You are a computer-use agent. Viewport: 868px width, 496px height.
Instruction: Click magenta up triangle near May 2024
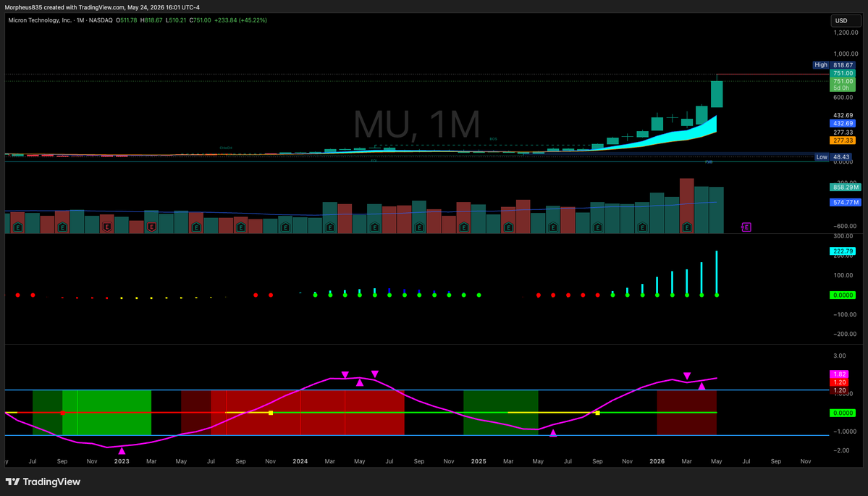click(360, 382)
